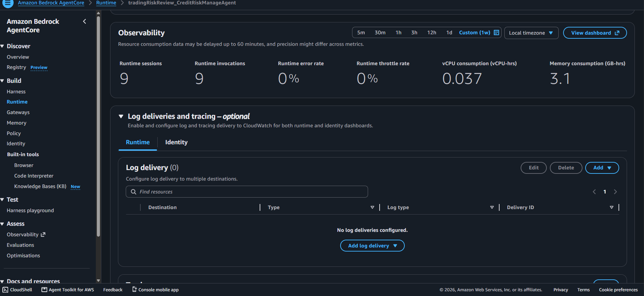Collapse the Log deliveries and tracing panel
Viewport: 644px width, 296px height.
(x=121, y=116)
